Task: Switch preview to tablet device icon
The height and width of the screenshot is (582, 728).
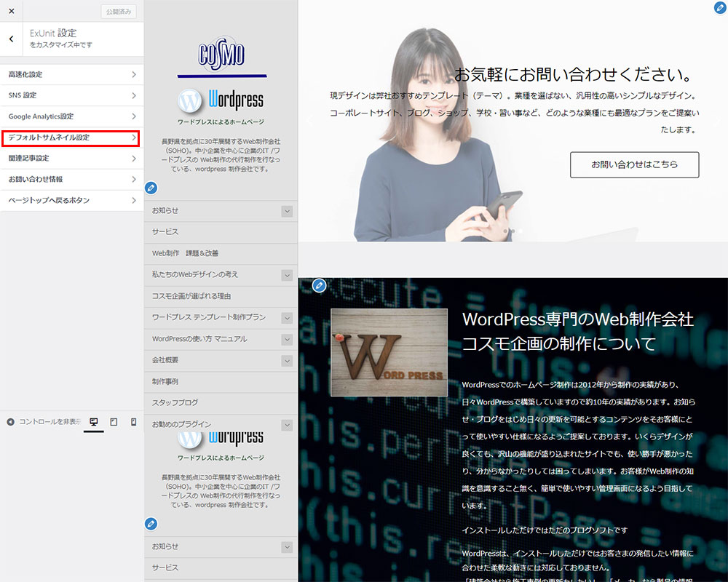Action: 114,422
